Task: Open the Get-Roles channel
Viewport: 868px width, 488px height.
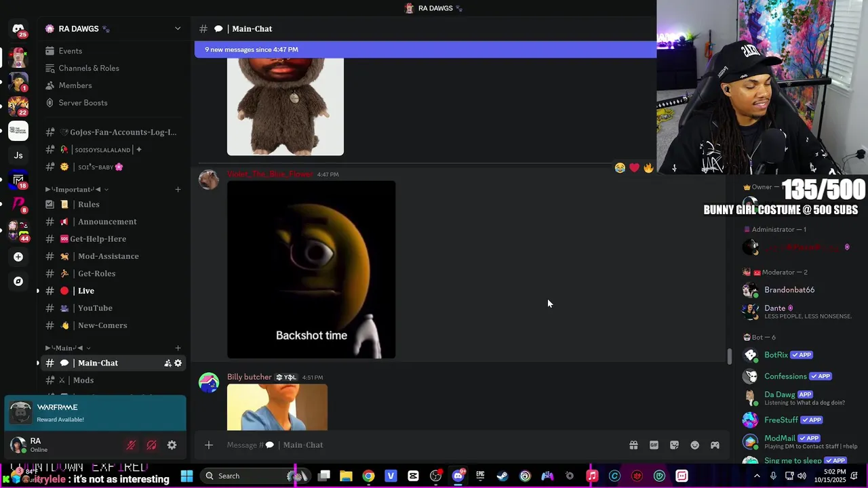Action: pos(113,273)
